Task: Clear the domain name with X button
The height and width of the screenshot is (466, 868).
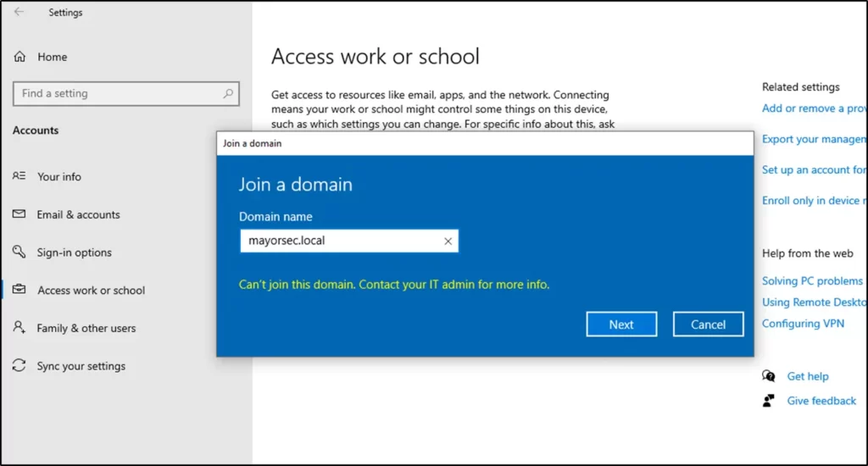Action: (x=448, y=241)
